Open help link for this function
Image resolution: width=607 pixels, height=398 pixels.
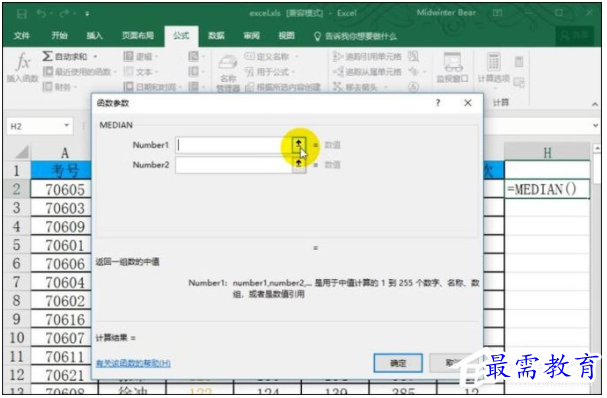pyautogui.click(x=133, y=363)
